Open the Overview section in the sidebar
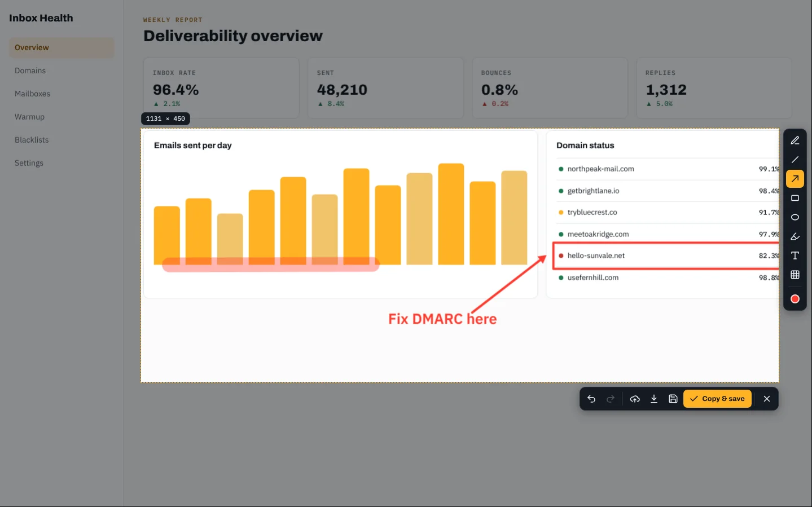This screenshot has width=812, height=507. point(62,47)
